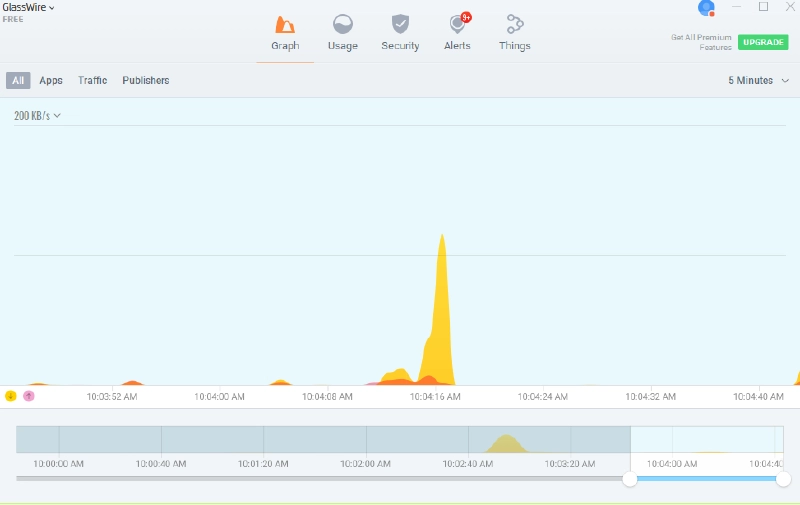This screenshot has height=505, width=800.
Task: Select the Apps filter tab
Action: click(x=51, y=80)
